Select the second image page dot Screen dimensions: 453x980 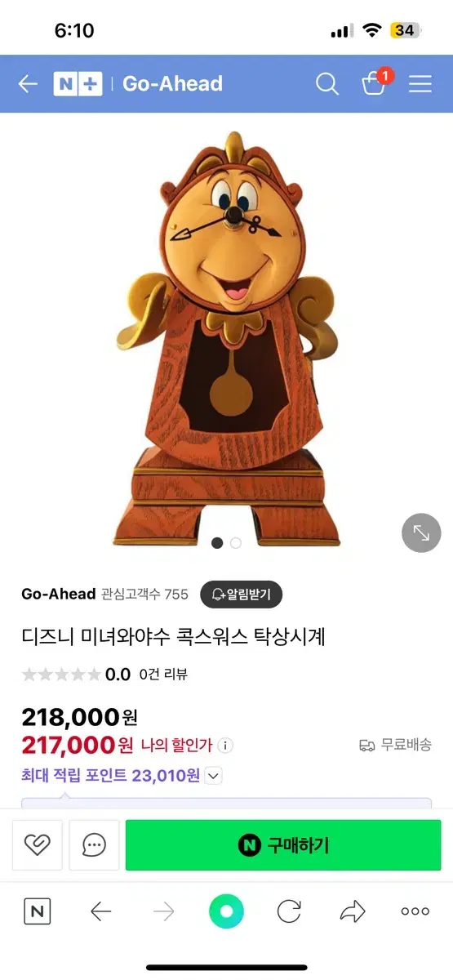point(236,543)
